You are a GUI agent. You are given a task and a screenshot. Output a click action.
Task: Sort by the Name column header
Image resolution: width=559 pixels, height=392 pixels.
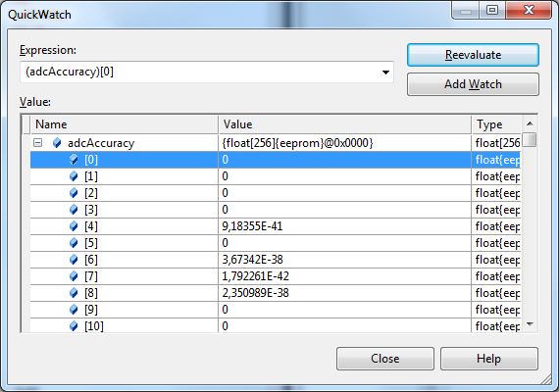[x=125, y=124]
